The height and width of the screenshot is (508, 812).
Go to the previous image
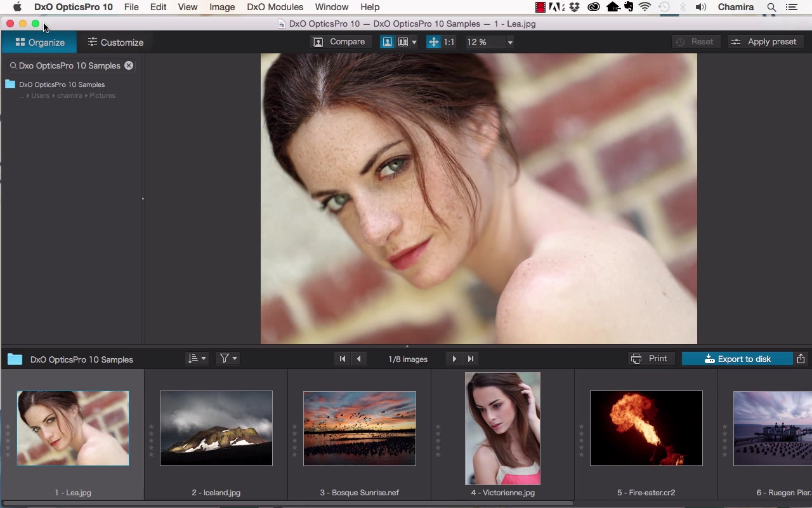tap(359, 359)
